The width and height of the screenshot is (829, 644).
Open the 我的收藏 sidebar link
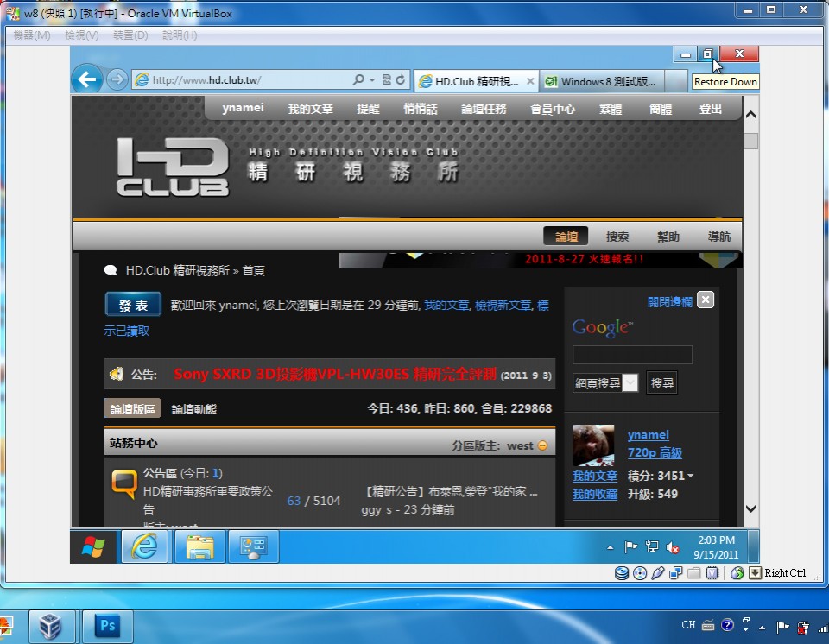[x=595, y=494]
